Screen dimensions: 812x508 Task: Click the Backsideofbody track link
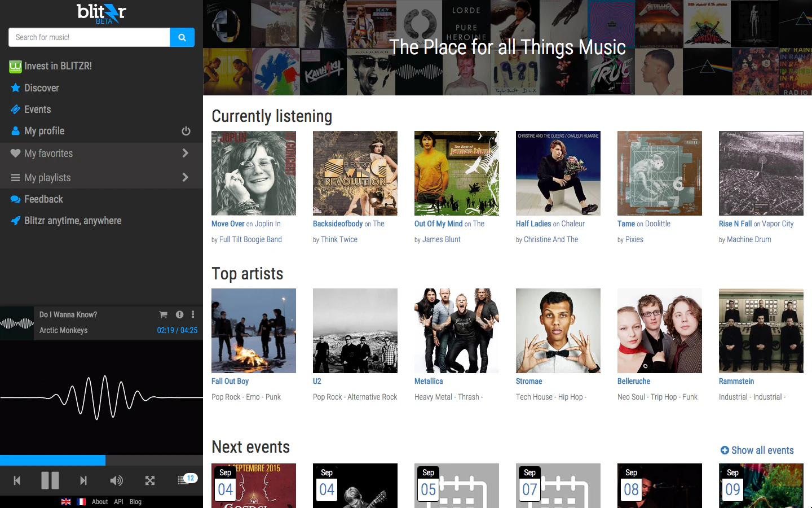338,224
